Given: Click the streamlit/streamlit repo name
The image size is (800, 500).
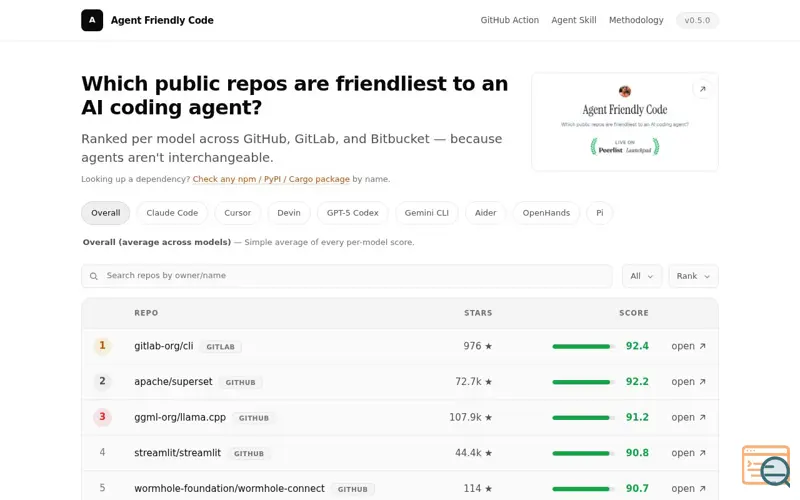Looking at the screenshot, I should [178, 453].
